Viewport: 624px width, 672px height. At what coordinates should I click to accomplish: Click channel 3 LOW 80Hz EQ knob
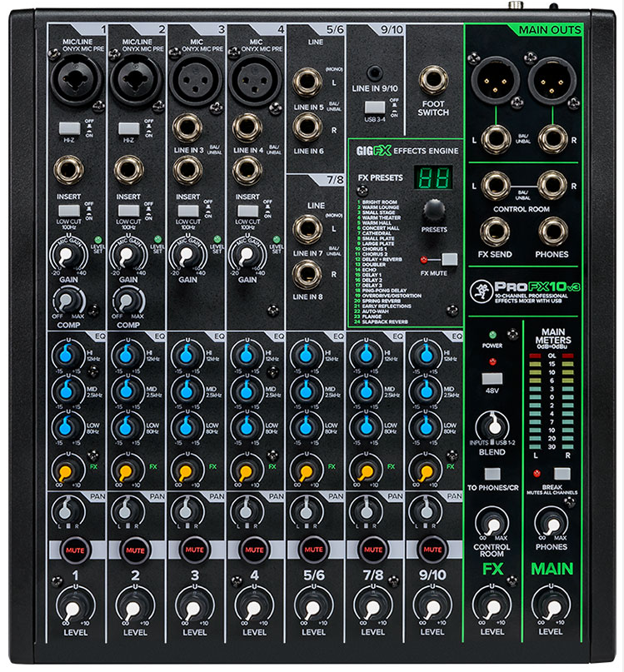point(186,427)
